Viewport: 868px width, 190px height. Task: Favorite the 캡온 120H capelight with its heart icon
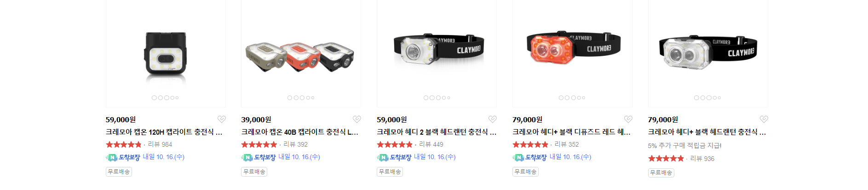click(221, 119)
